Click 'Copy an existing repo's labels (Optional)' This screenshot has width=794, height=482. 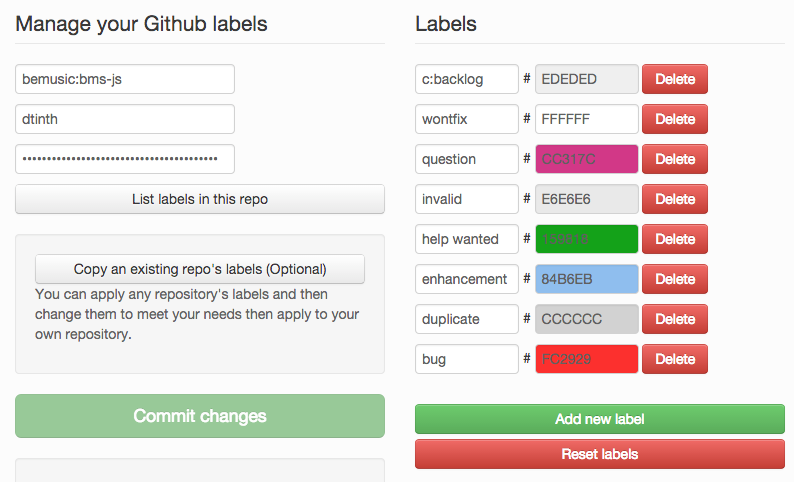click(x=200, y=269)
